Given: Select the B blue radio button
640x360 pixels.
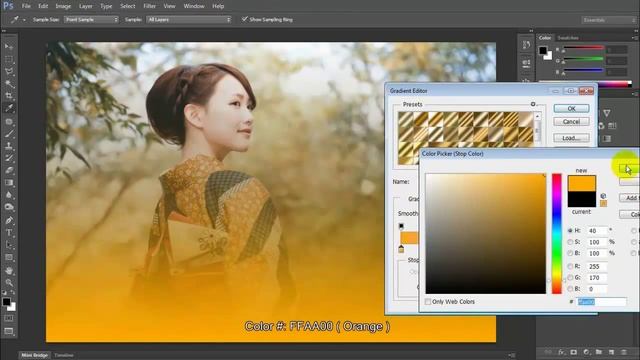Looking at the screenshot, I should (570, 289).
